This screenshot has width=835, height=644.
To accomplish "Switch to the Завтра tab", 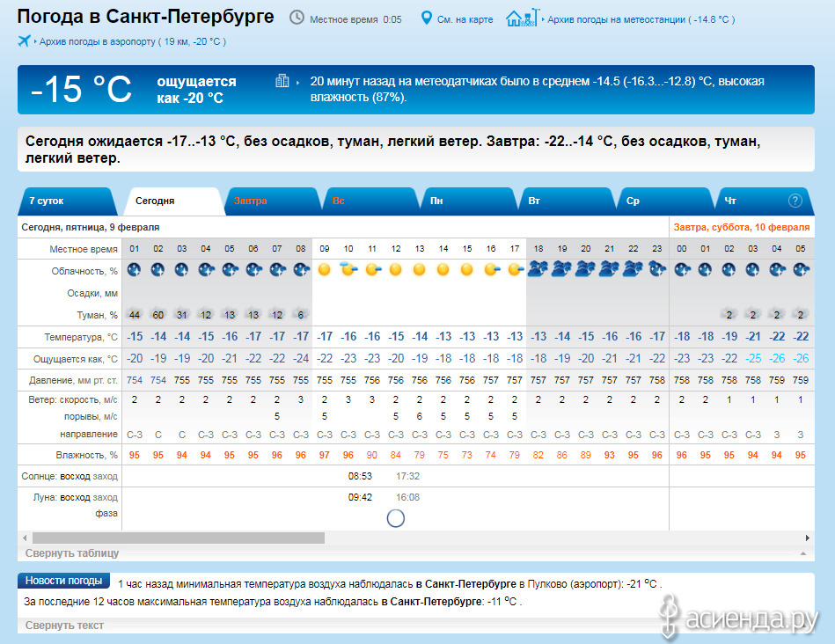I will tap(273, 201).
